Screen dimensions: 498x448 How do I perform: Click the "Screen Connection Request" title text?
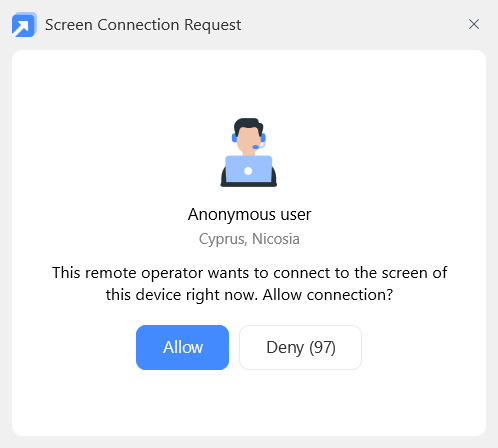click(143, 25)
